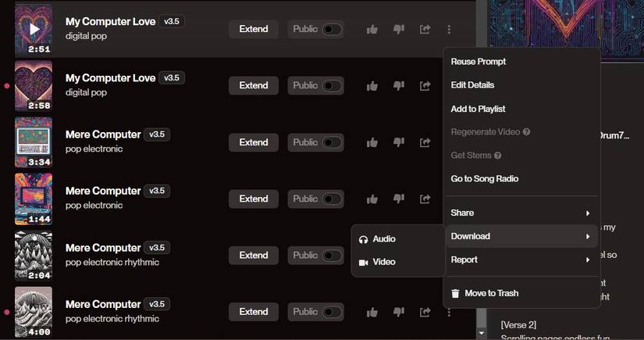644x340 pixels.
Task: Click 'pop electronic rhythmic' under the 2:04 song
Action: pyautogui.click(x=112, y=263)
